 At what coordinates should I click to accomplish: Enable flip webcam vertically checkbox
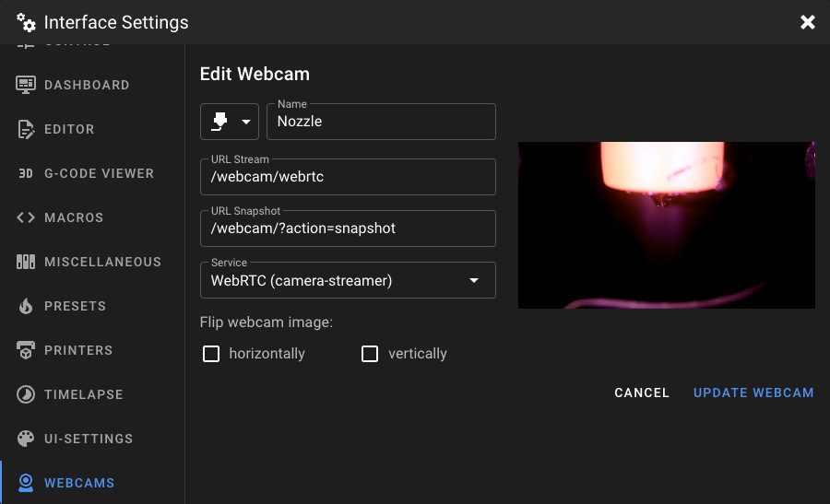click(370, 354)
